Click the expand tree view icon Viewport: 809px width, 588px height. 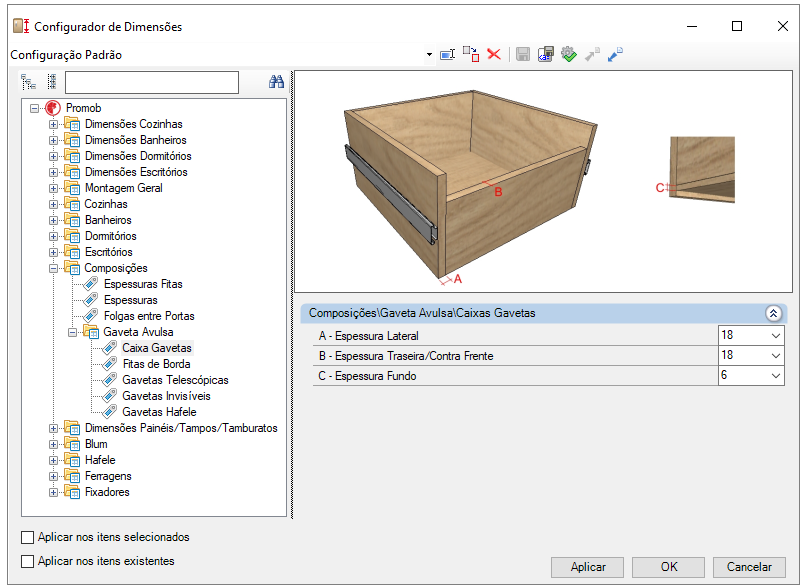[x=28, y=82]
